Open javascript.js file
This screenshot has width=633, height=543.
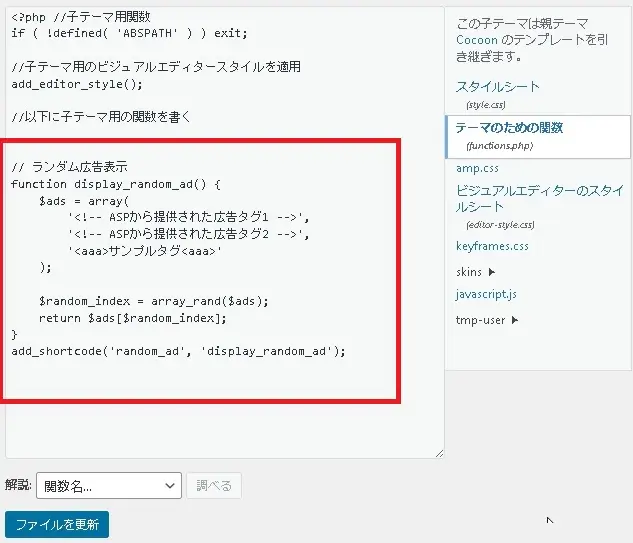tap(486, 294)
